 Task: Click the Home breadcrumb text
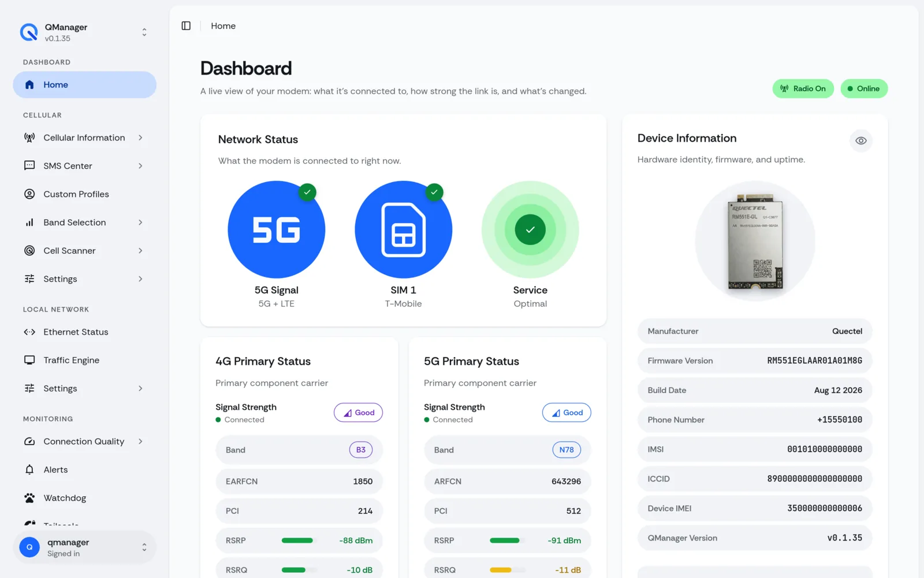point(223,26)
